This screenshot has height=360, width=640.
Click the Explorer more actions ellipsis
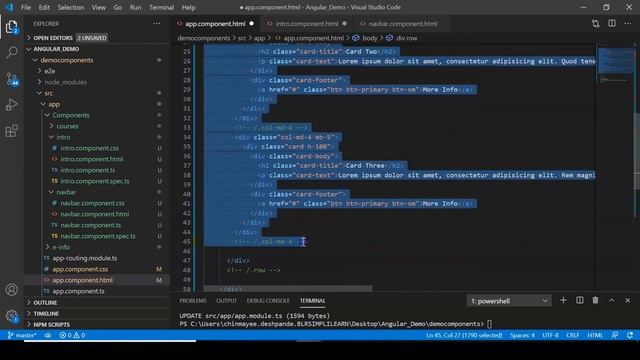(x=156, y=24)
